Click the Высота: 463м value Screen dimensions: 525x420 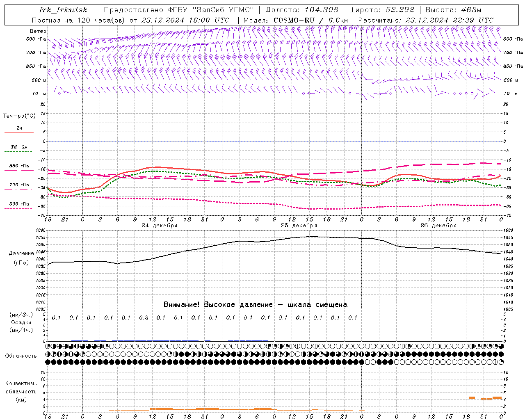(453, 10)
